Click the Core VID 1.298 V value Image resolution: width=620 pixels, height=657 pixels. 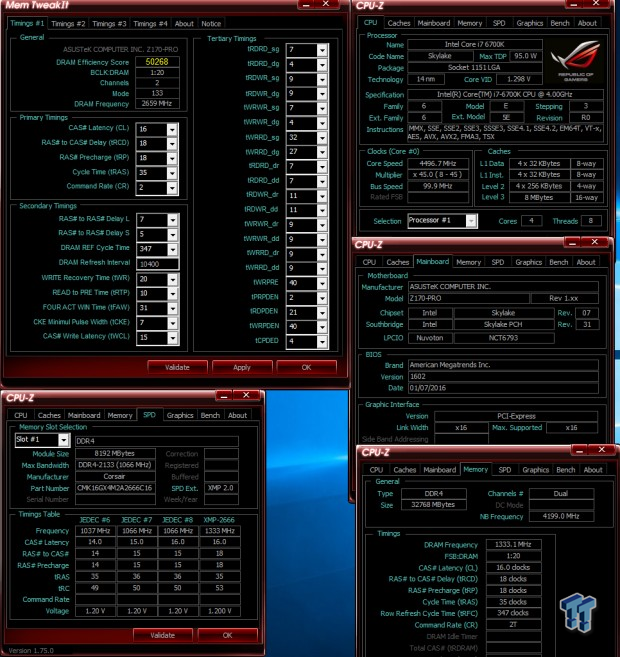[x=519, y=79]
